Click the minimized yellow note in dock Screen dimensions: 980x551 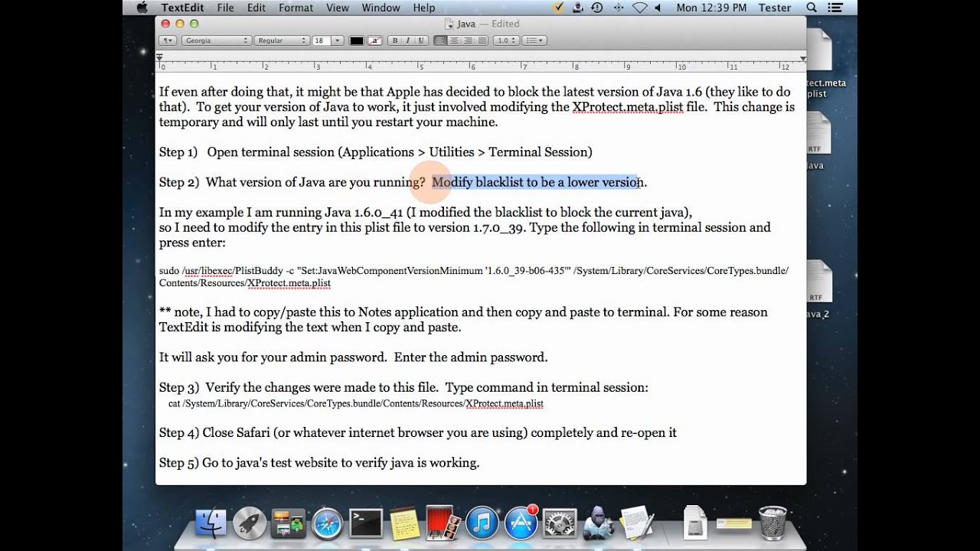click(734, 524)
